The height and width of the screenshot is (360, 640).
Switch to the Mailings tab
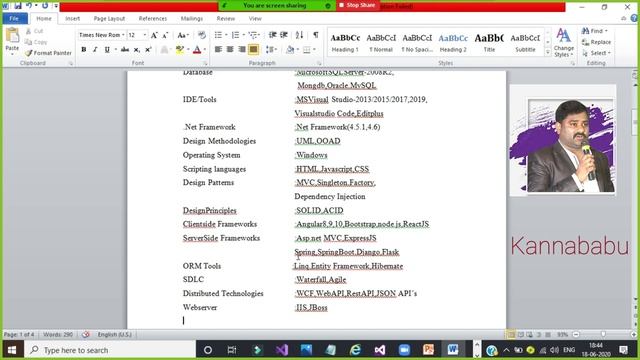(x=192, y=19)
